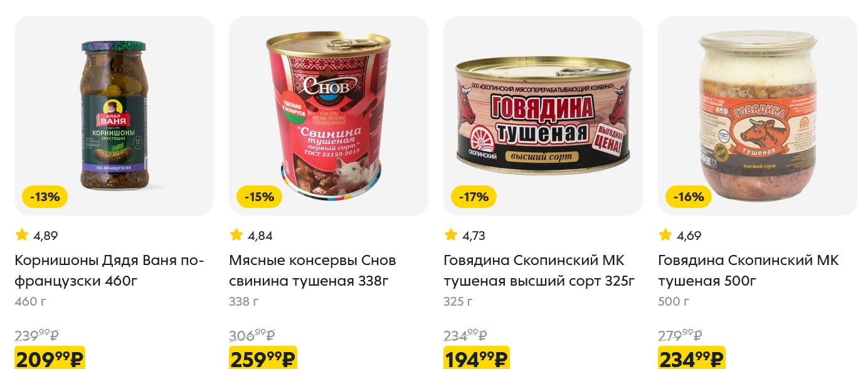Open the Говядина Скопинский МК тушеная 500г link

tap(748, 271)
